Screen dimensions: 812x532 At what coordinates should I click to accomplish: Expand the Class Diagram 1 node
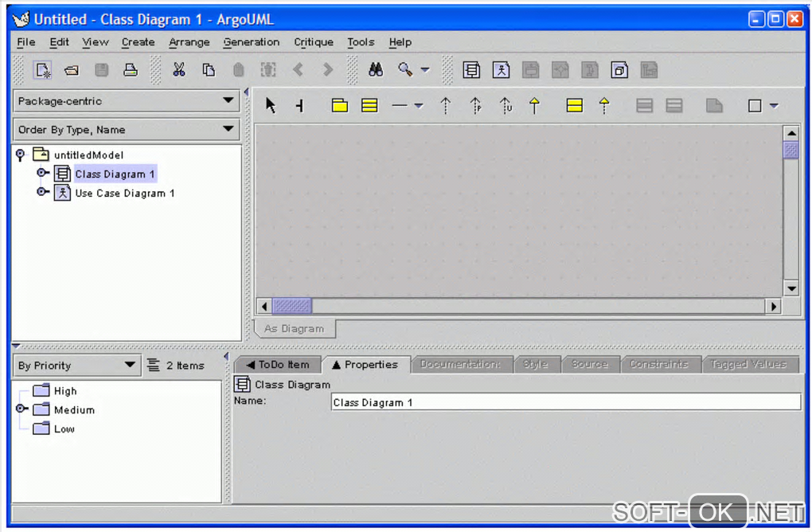pos(43,173)
